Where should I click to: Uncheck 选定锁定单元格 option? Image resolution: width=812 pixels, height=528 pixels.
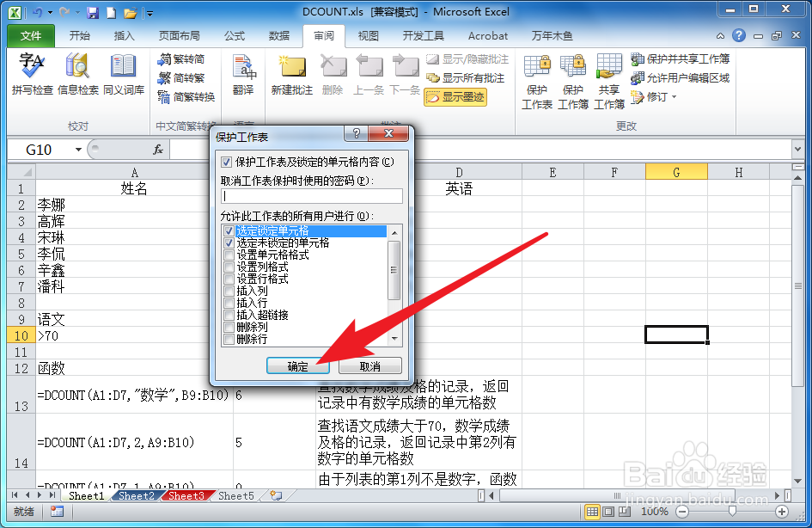229,231
